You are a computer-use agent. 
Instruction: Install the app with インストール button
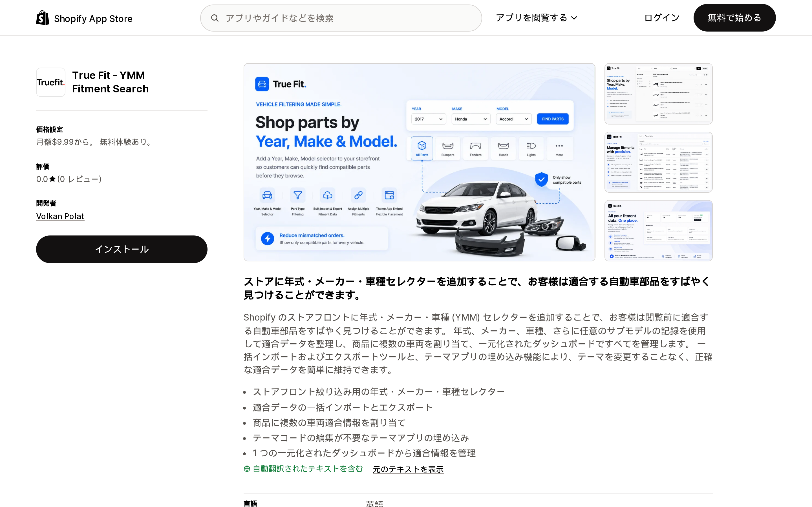122,249
